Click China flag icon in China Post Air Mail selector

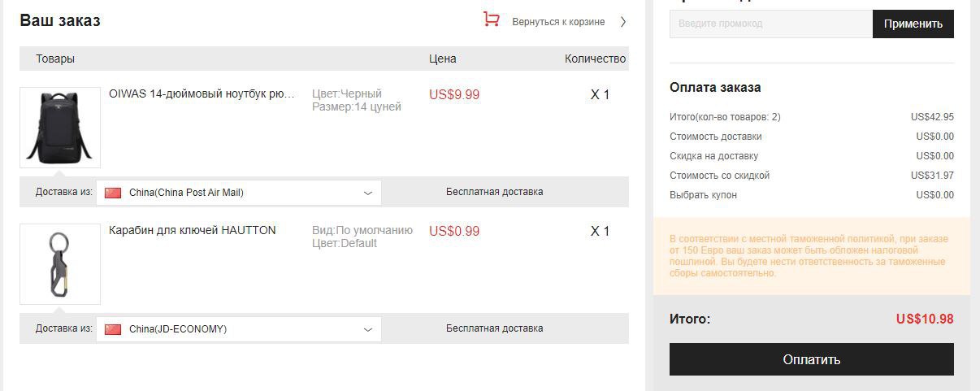click(x=113, y=193)
